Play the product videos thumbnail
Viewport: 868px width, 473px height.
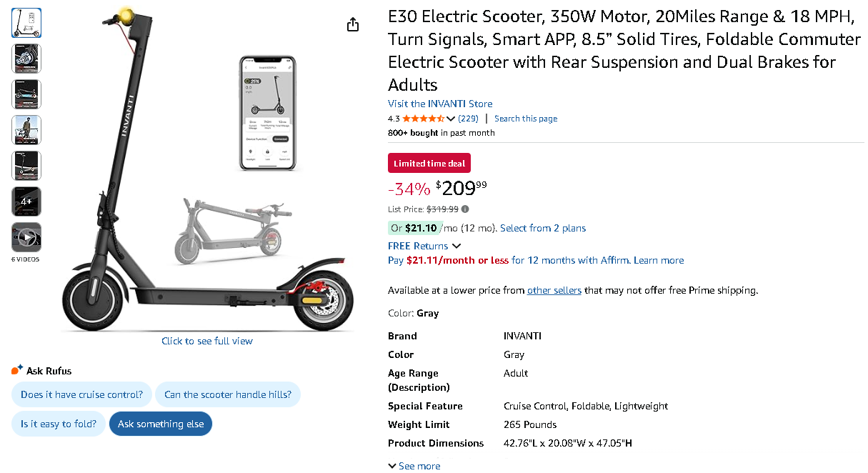[x=26, y=237]
